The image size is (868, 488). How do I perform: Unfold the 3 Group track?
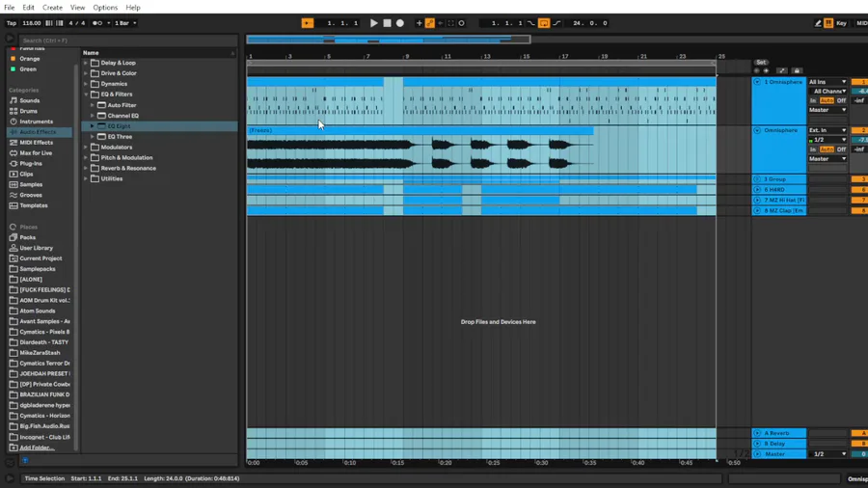[x=757, y=179]
